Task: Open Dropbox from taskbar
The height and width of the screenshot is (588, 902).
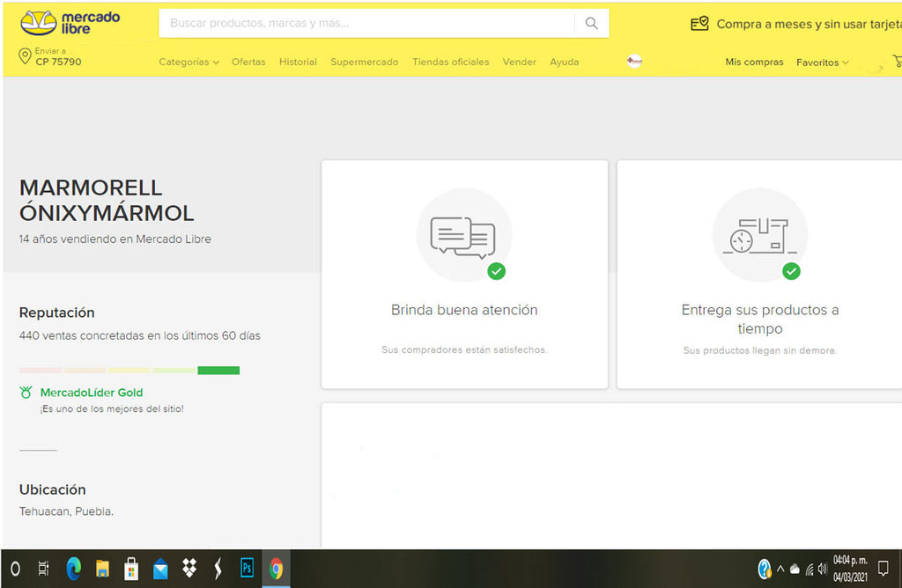Action: 189,569
